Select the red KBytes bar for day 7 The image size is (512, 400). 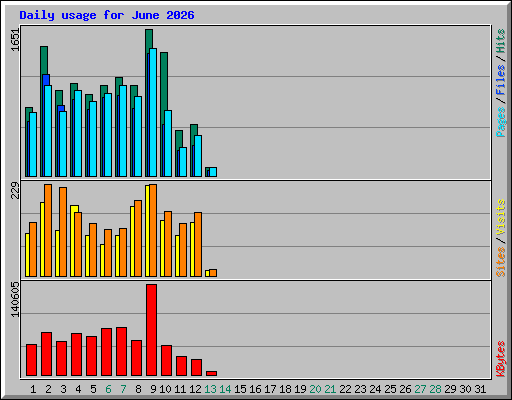121,352
